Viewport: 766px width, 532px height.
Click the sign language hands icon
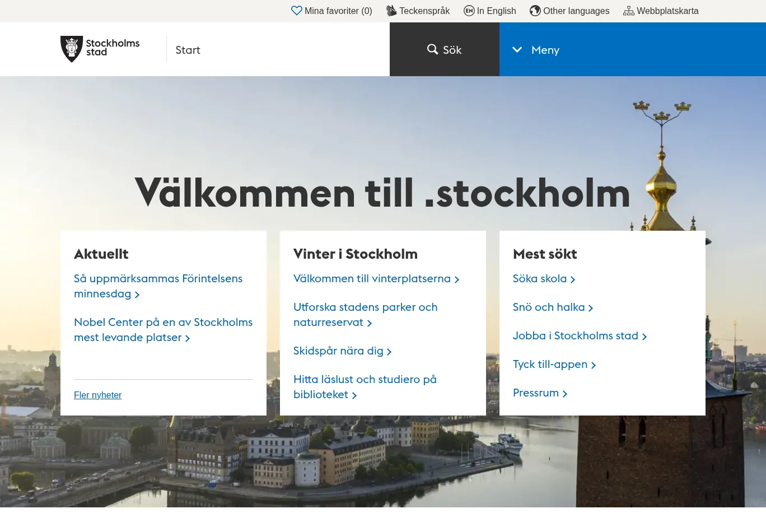coord(391,11)
